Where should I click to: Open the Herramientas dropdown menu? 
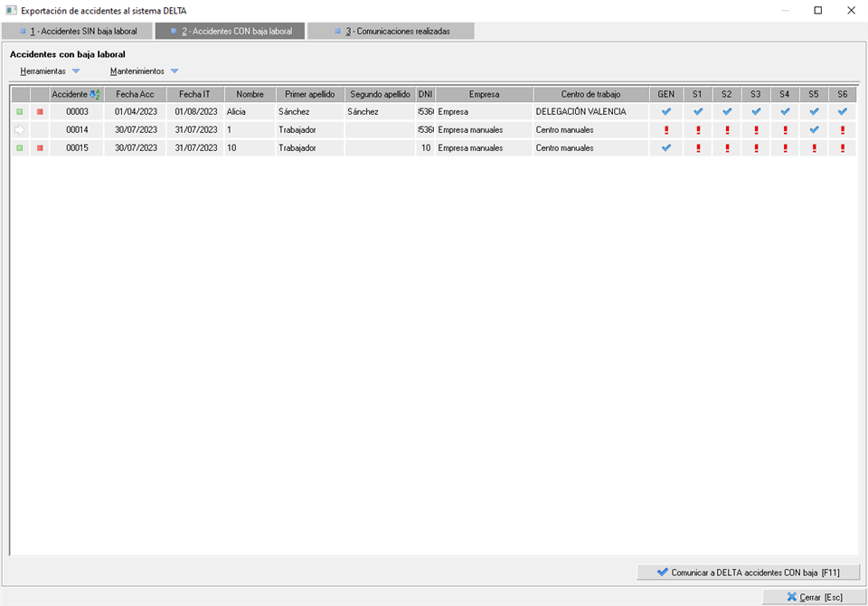50,71
